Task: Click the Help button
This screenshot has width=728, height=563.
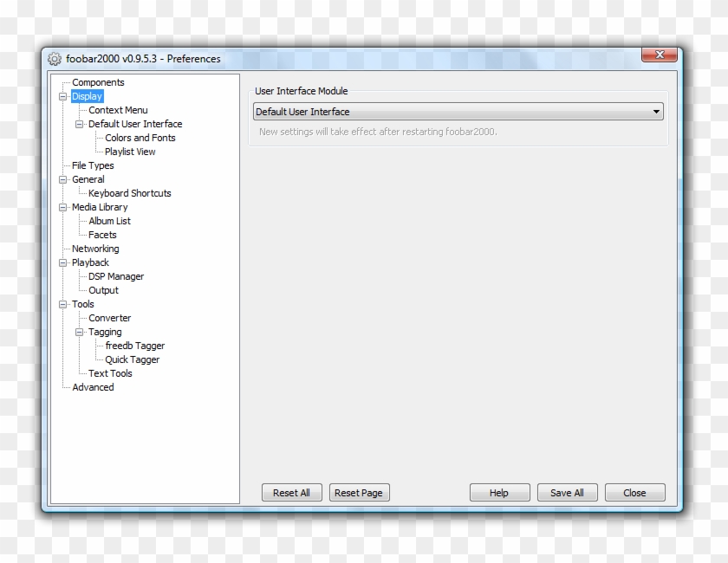Action: click(499, 492)
